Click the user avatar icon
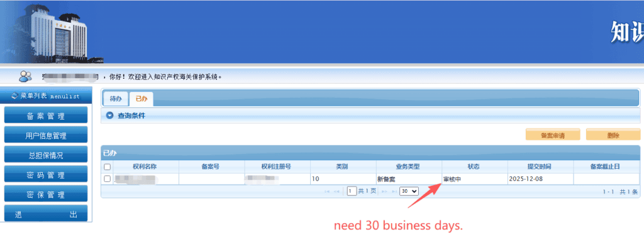 25,76
